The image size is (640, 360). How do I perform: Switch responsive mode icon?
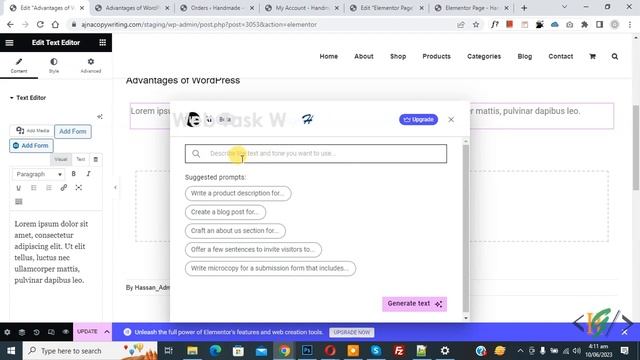[x=51, y=332]
